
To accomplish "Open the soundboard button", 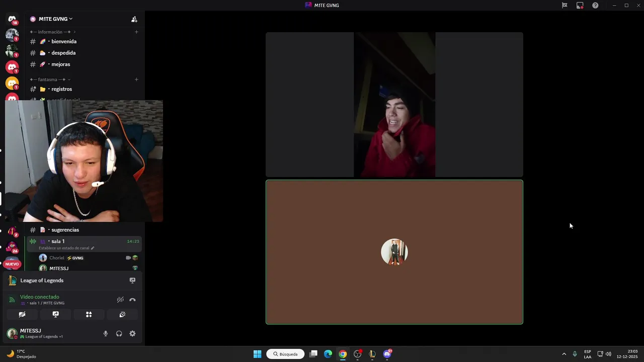I will click(x=122, y=314).
